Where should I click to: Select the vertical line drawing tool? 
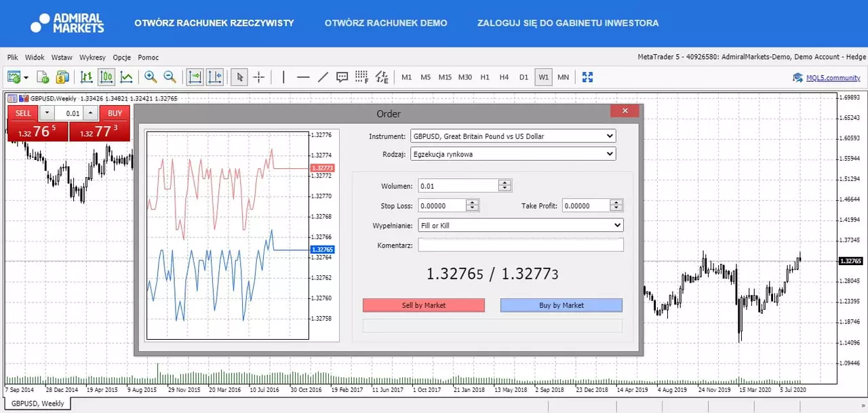pos(283,77)
